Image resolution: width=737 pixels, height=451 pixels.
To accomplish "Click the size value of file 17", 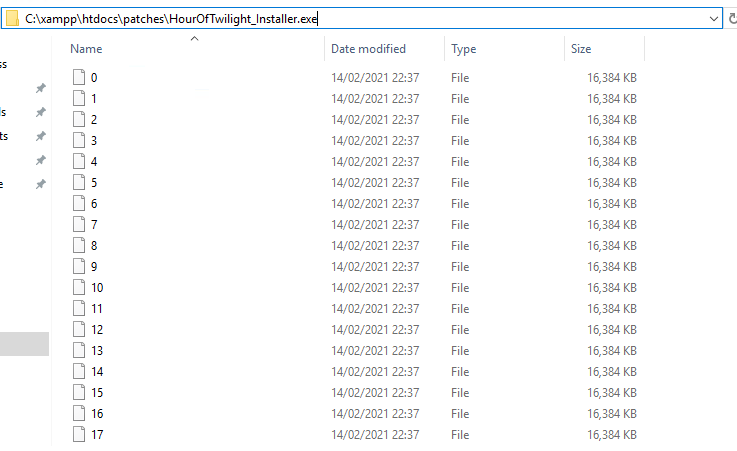I will (612, 435).
